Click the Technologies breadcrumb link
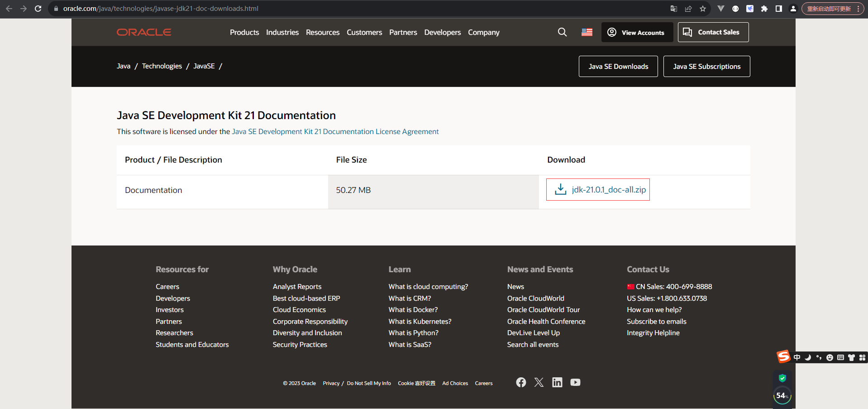 [162, 66]
